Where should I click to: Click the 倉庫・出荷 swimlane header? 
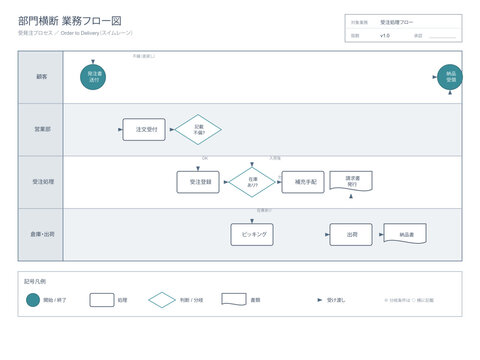(x=41, y=234)
